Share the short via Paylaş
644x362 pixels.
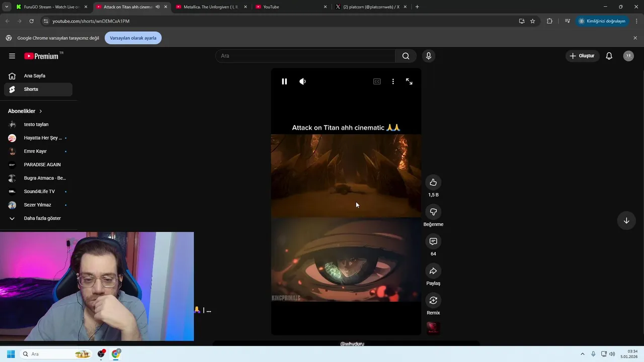pyautogui.click(x=433, y=271)
